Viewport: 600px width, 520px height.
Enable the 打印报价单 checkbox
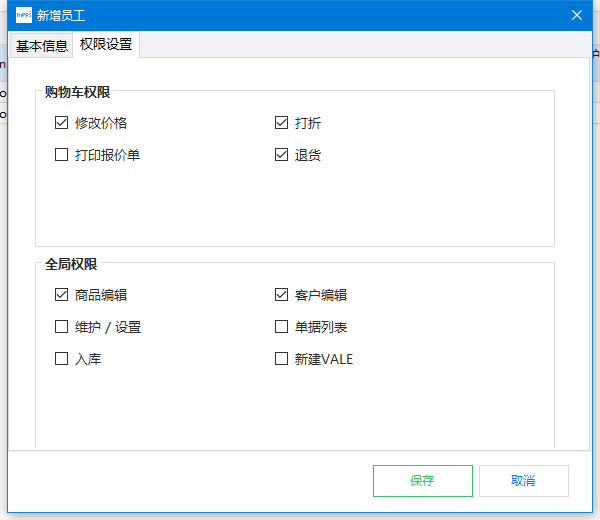click(x=61, y=155)
